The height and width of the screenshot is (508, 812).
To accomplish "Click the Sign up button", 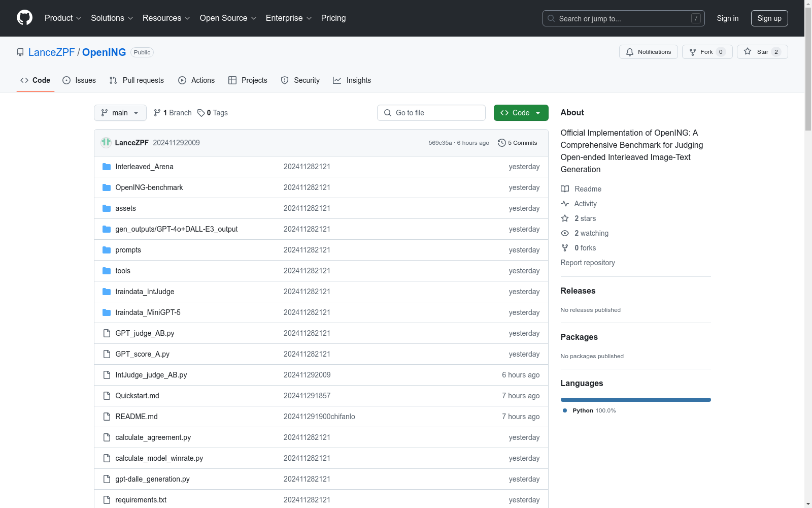I will coord(769,18).
